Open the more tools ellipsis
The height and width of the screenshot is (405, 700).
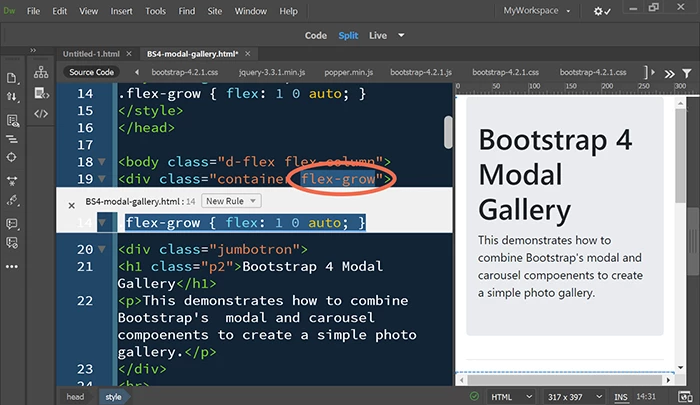[12, 267]
